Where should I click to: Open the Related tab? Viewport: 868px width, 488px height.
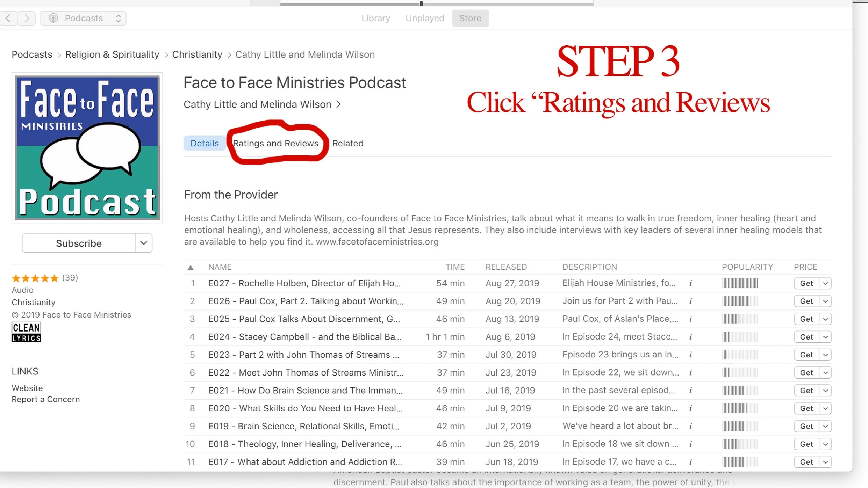point(348,143)
